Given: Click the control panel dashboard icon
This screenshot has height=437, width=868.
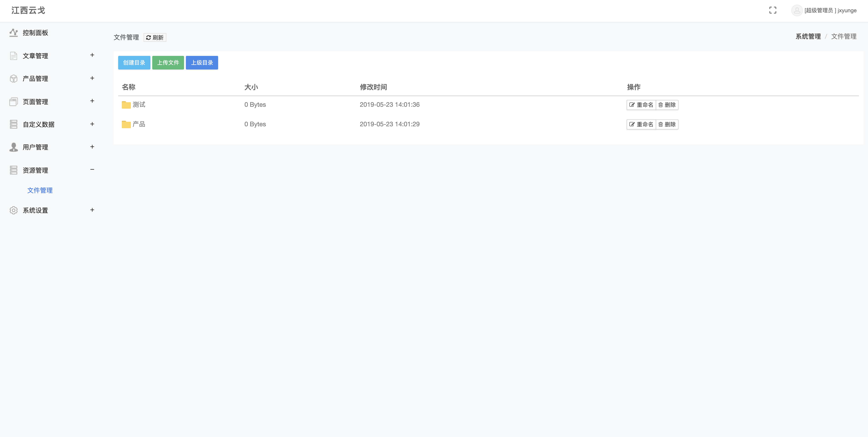Looking at the screenshot, I should pos(13,33).
